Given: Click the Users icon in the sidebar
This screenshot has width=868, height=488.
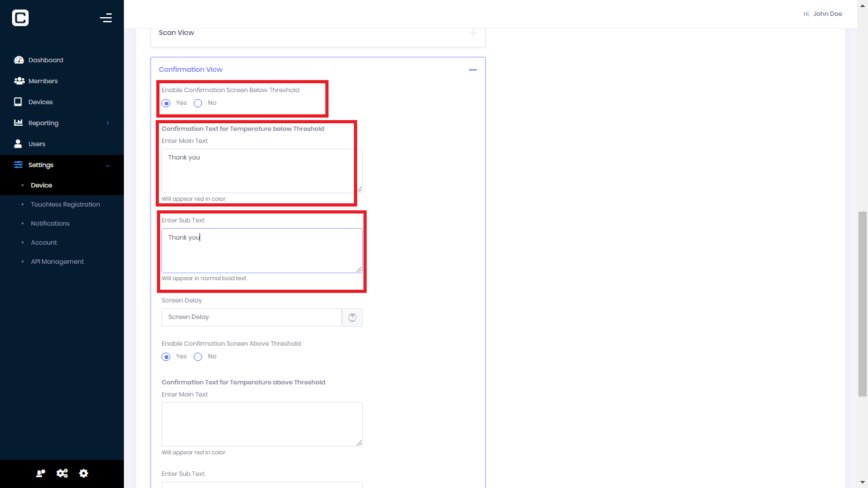Looking at the screenshot, I should pos(18,144).
